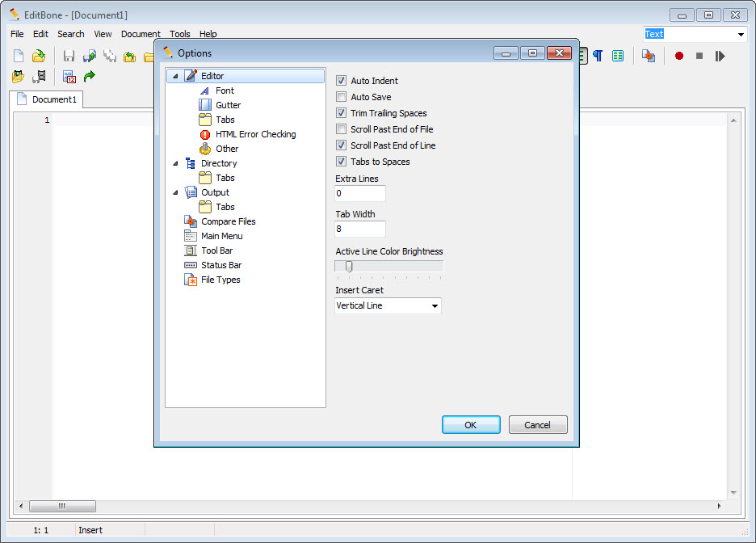Click the Insert mode status bar entry

coord(90,530)
